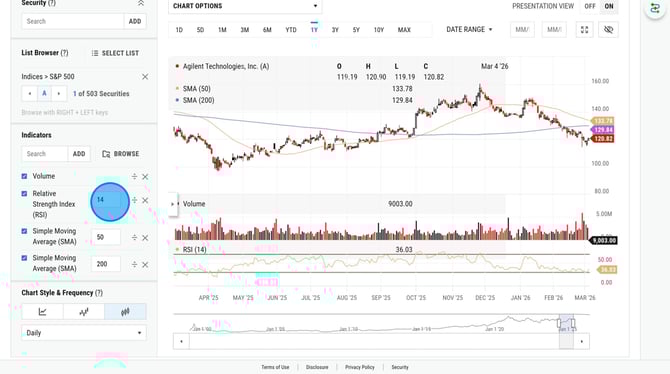The width and height of the screenshot is (670, 374).
Task: Edit the SMA period field showing 50
Action: coord(106,237)
